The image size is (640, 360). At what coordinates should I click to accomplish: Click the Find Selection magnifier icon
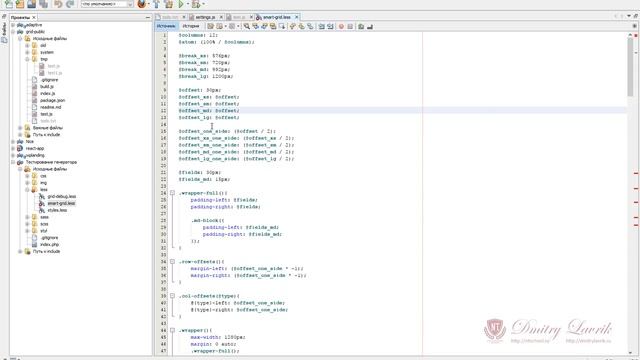pyautogui.click(x=247, y=27)
